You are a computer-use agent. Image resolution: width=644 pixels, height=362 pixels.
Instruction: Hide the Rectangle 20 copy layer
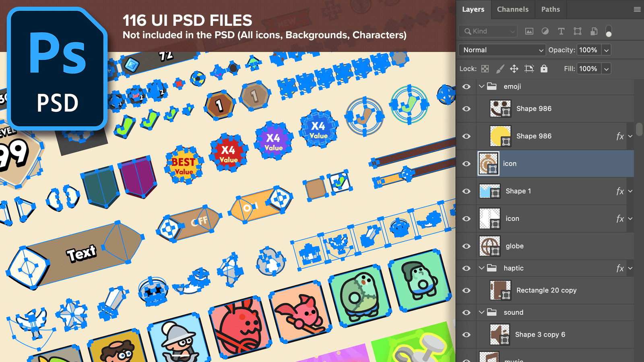(466, 290)
